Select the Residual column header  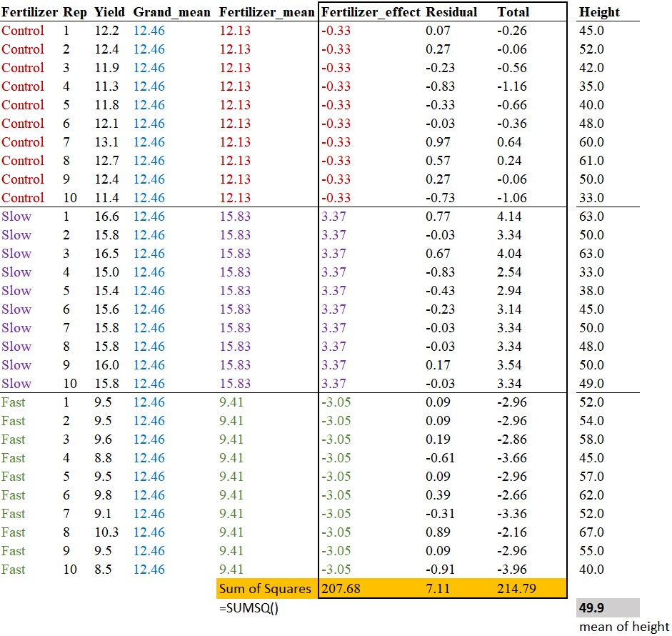click(451, 12)
